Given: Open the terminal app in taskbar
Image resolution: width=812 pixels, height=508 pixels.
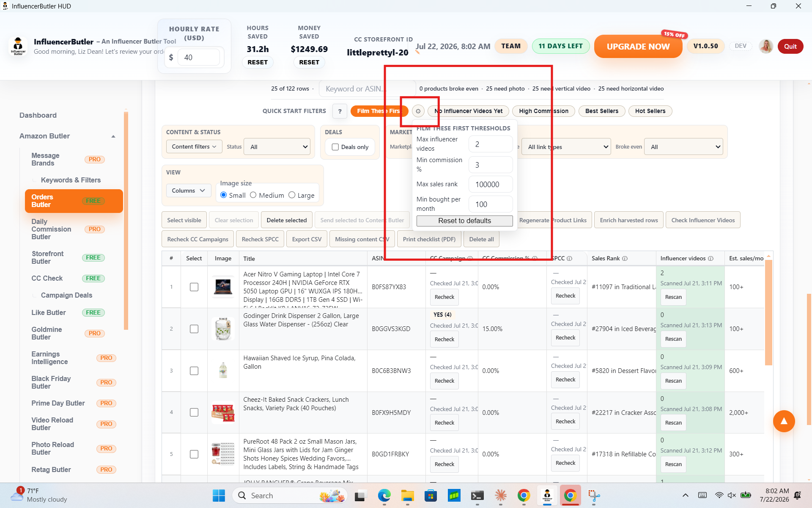Looking at the screenshot, I should (477, 495).
